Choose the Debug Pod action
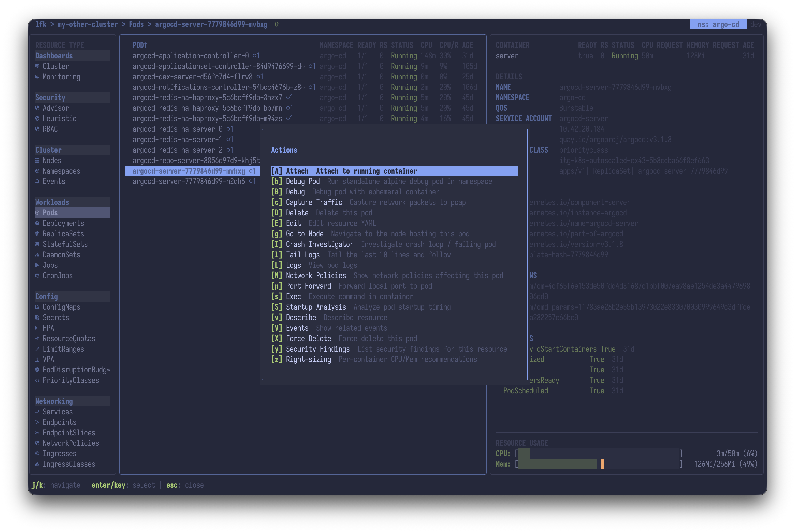The height and width of the screenshot is (532, 795). point(395,181)
